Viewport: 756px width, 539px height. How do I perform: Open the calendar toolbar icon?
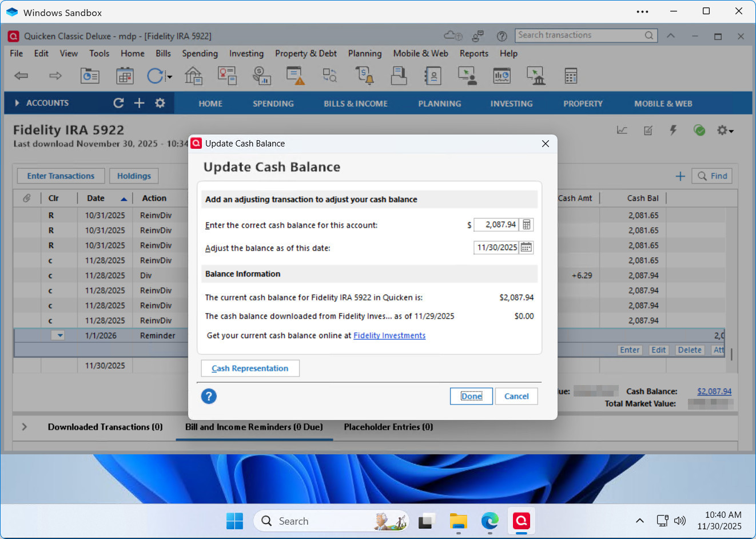pyautogui.click(x=125, y=76)
